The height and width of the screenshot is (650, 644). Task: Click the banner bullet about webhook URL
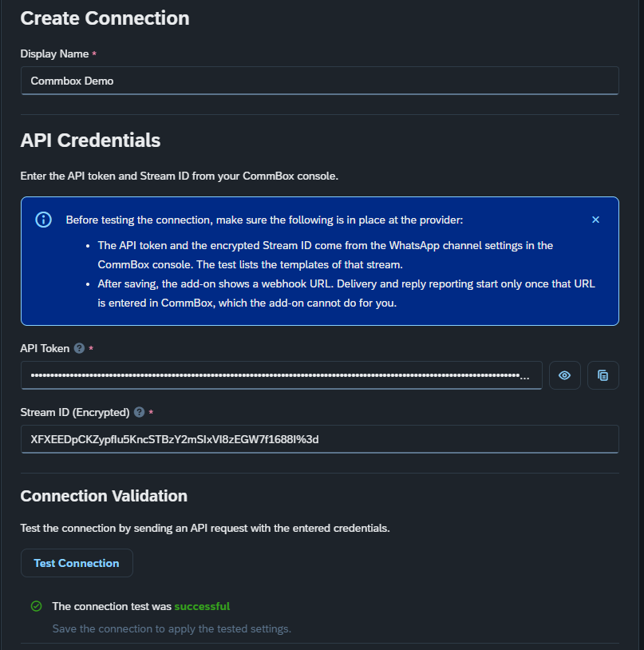pos(346,294)
